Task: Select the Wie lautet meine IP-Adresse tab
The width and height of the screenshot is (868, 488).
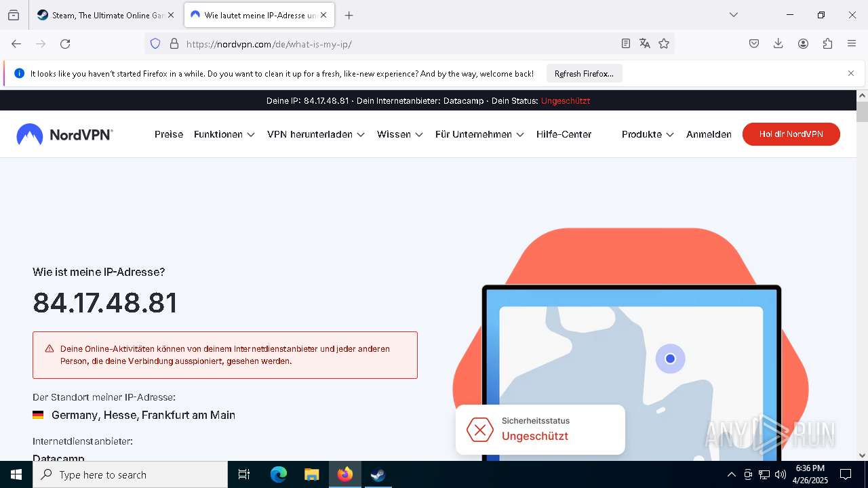Action: click(x=260, y=15)
